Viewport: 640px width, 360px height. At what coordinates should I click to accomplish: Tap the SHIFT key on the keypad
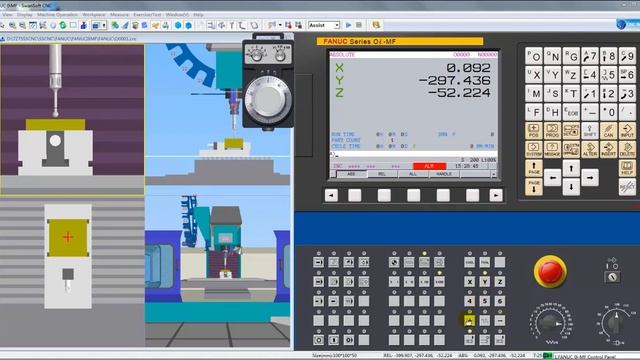point(590,131)
